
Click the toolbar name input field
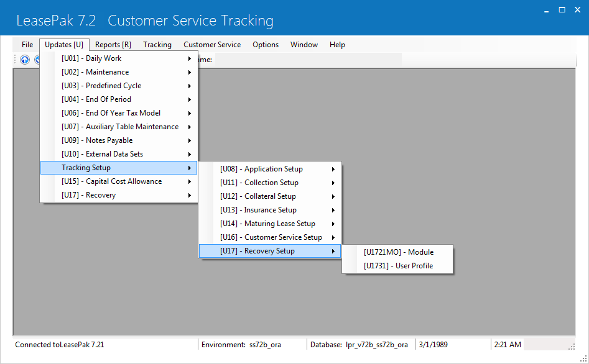coord(308,59)
